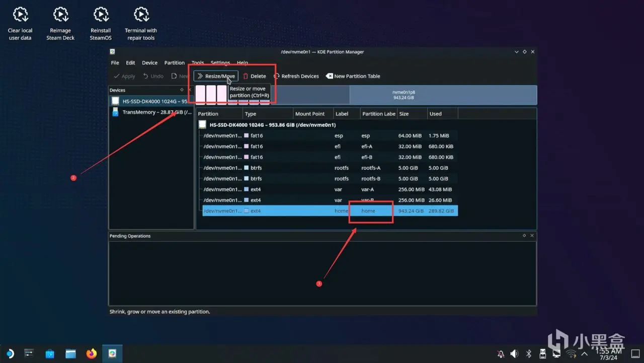Select nvme0n1p8 block in partition graph
This screenshot has width=644, height=363.
coord(443,95)
